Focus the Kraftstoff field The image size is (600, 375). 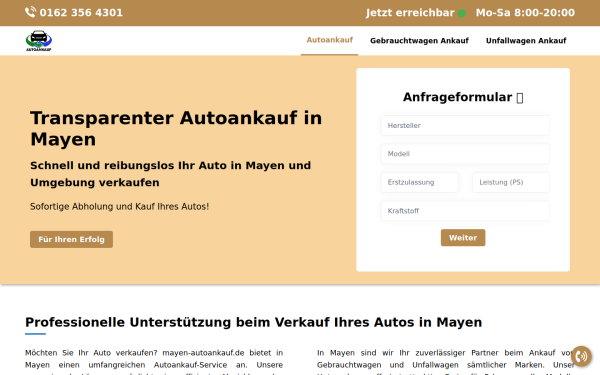click(465, 211)
